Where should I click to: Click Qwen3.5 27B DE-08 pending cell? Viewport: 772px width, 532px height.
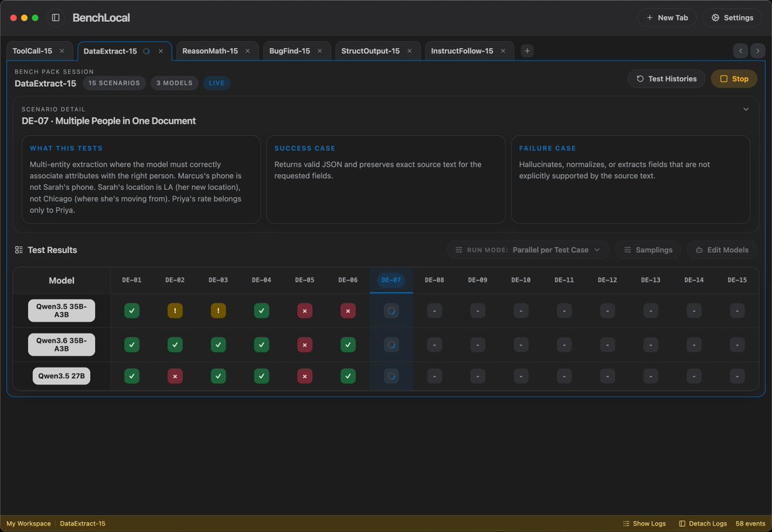(434, 376)
